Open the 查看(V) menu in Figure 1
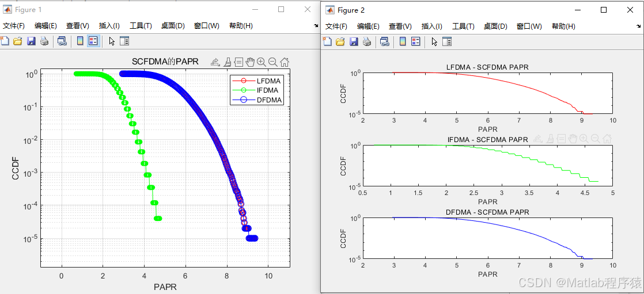Screen dimensions: 644x294 coord(78,26)
